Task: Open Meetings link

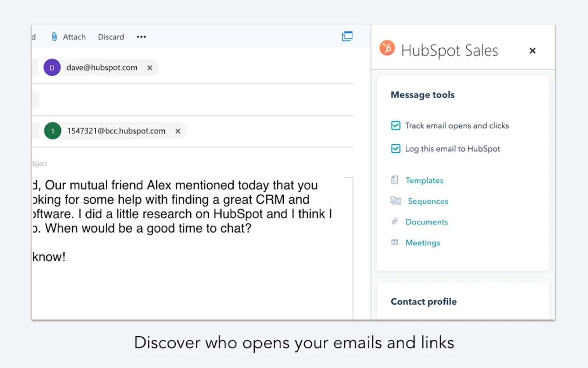Action: [x=423, y=243]
